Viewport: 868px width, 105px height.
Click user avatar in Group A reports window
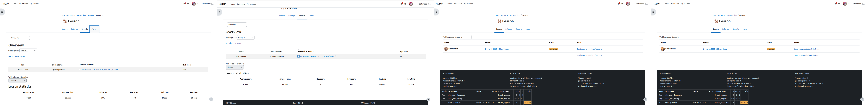click(x=194, y=4)
